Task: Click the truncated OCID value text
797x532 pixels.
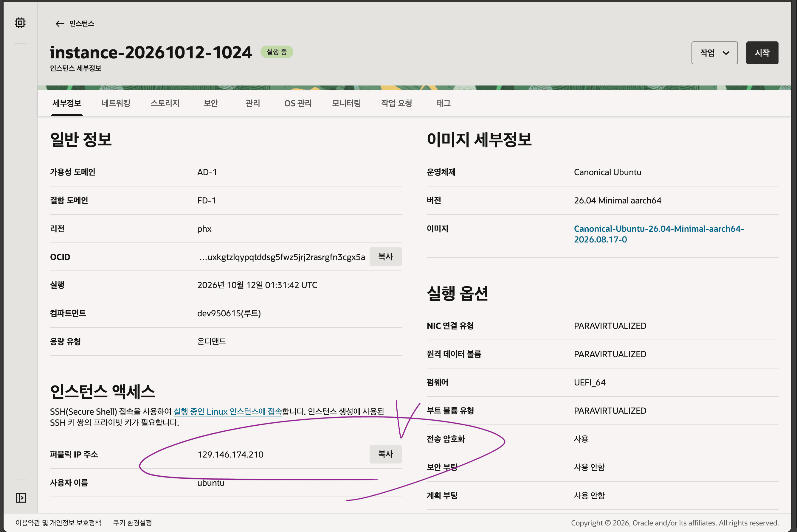Action: tap(282, 257)
